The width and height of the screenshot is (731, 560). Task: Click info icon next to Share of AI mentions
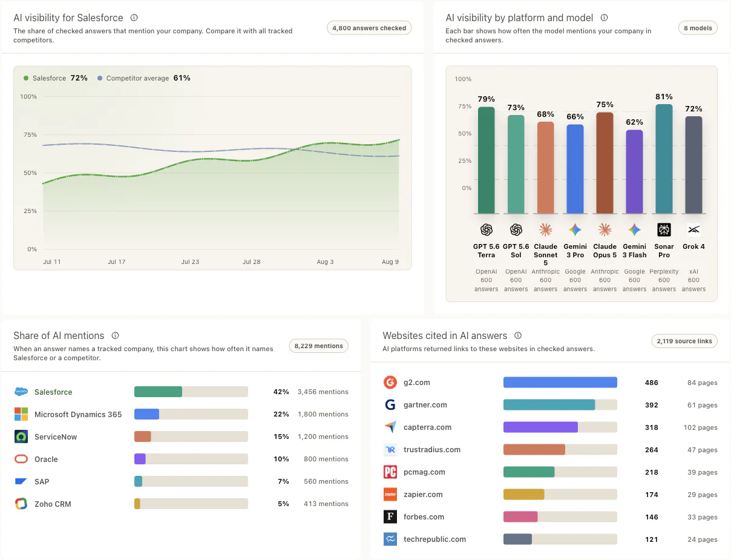click(x=115, y=335)
